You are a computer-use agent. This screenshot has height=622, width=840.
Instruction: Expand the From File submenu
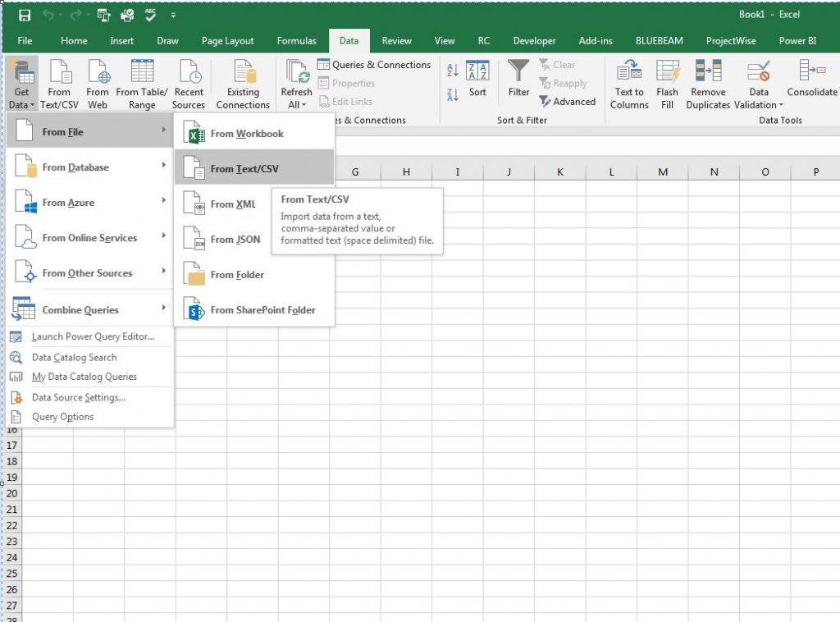pos(89,132)
